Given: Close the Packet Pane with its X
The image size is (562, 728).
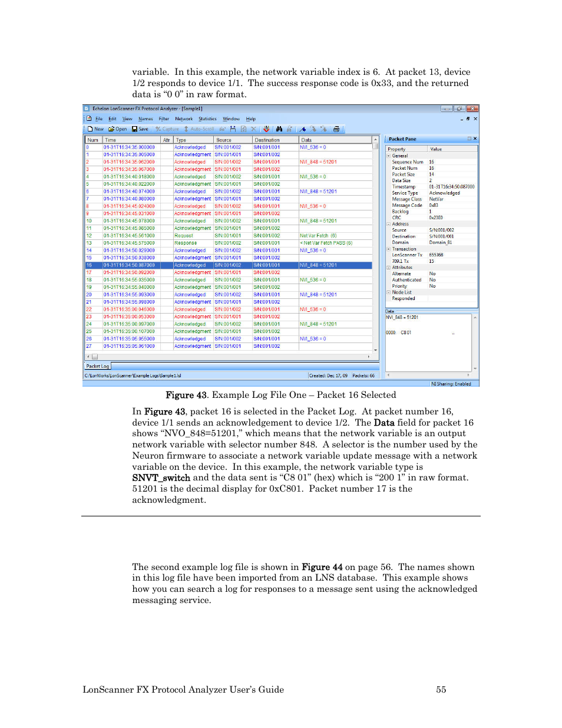Looking at the screenshot, I should 475,139.
